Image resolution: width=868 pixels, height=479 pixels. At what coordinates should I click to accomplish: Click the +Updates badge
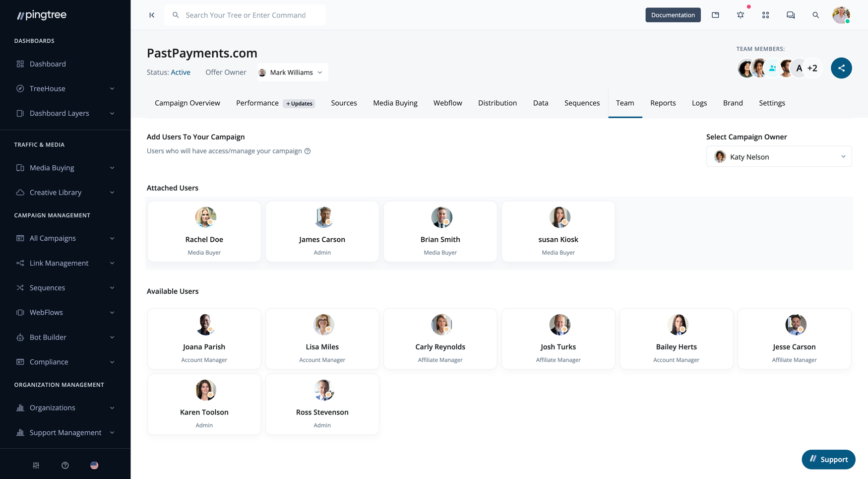click(x=299, y=103)
